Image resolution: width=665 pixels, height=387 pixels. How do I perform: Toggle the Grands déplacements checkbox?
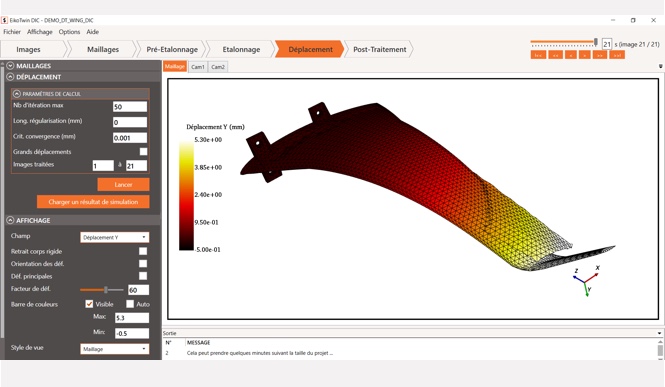click(143, 151)
